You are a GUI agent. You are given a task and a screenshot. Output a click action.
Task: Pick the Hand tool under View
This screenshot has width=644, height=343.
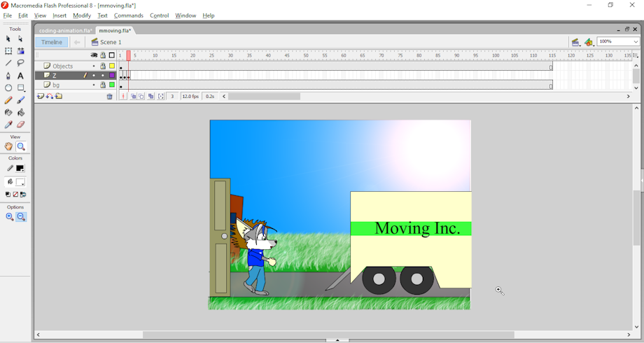8,147
